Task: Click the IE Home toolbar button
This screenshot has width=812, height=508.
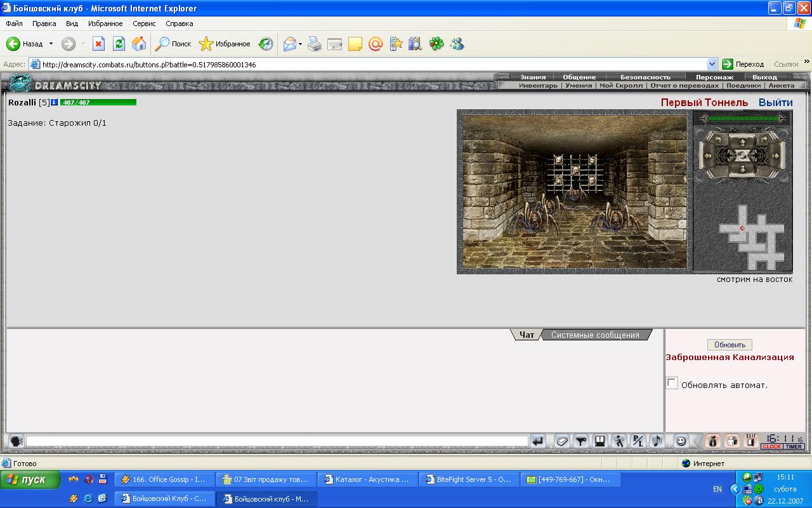Action: coord(139,44)
